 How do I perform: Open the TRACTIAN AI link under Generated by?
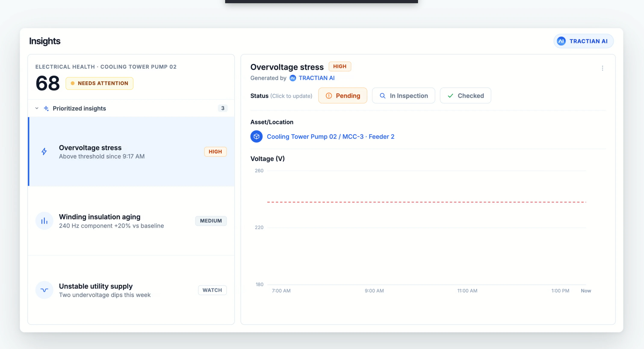point(316,78)
